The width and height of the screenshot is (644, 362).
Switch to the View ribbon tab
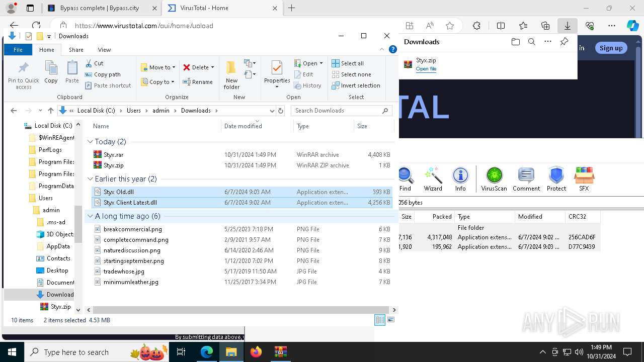click(x=104, y=50)
